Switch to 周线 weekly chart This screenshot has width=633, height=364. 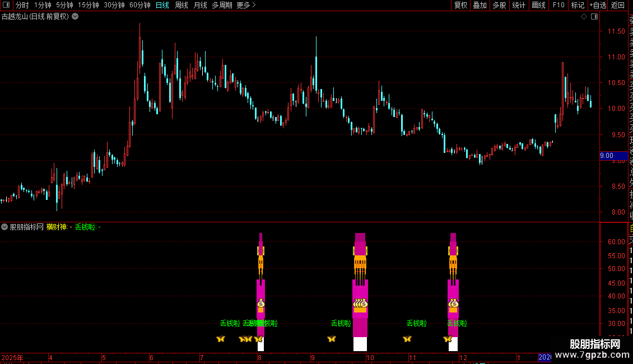(x=181, y=5)
